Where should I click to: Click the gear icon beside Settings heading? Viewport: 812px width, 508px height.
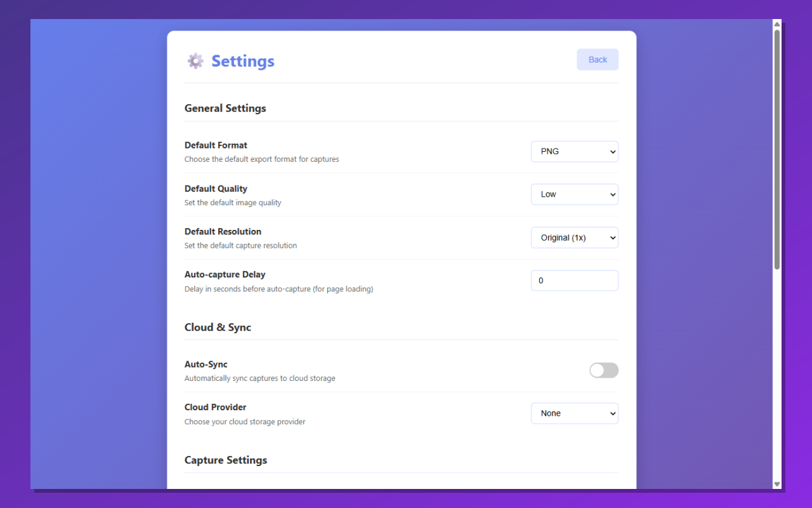tap(195, 60)
